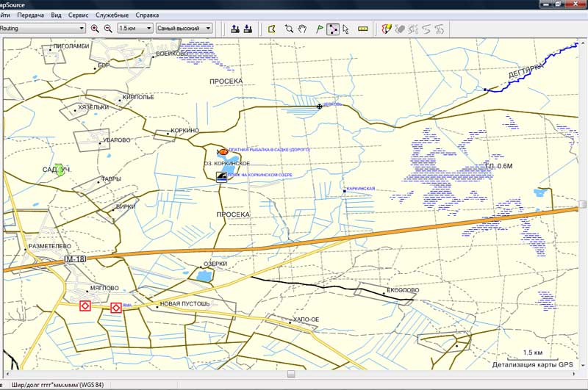Image resolution: width=588 pixels, height=390 pixels.
Task: Select the Zoom magnifier tool
Action: click(x=290, y=29)
